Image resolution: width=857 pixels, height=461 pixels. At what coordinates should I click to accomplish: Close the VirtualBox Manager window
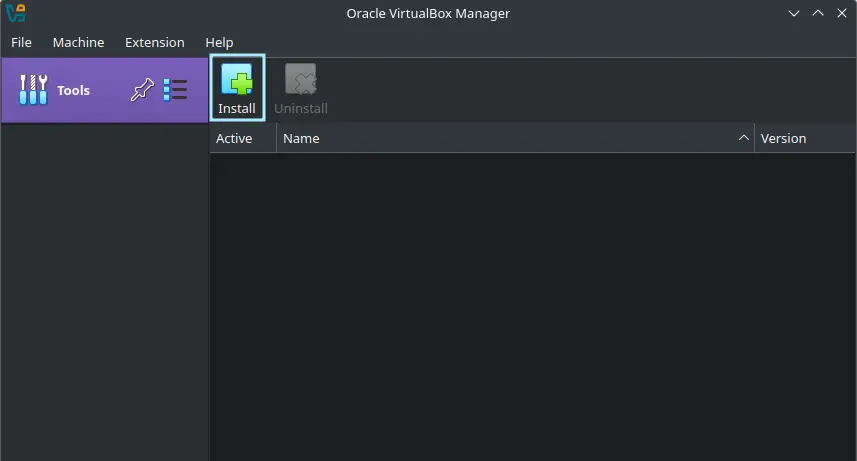pyautogui.click(x=842, y=13)
